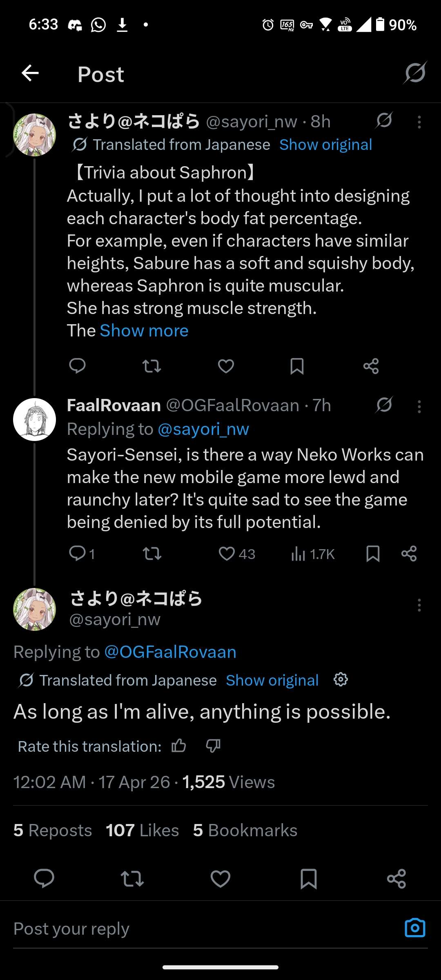View the 5 Reposts list
441x980 pixels.
(53, 831)
